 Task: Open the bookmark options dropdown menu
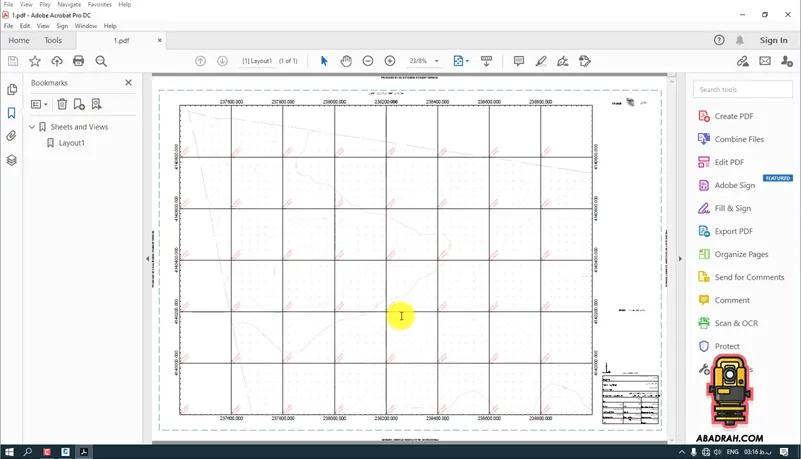click(x=39, y=104)
